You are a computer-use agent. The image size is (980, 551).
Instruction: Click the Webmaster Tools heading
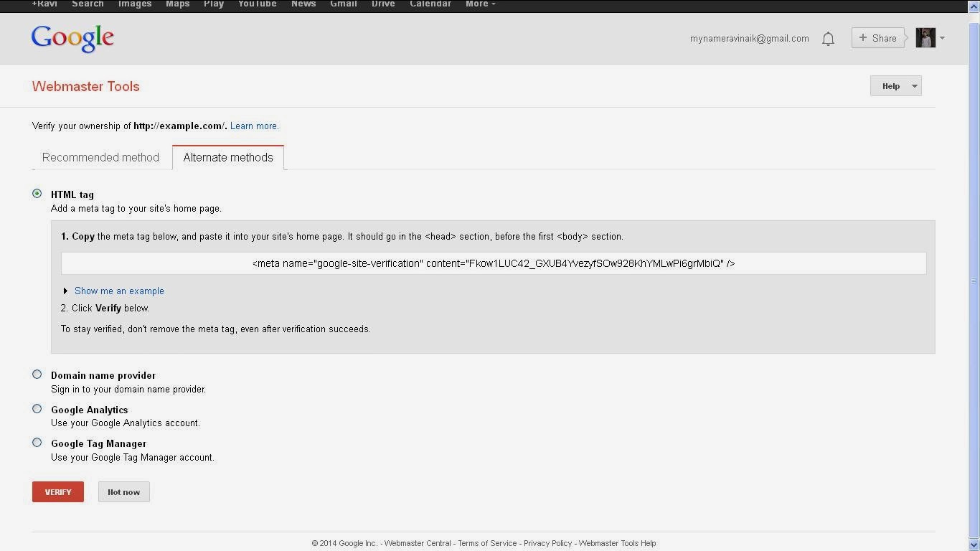86,86
